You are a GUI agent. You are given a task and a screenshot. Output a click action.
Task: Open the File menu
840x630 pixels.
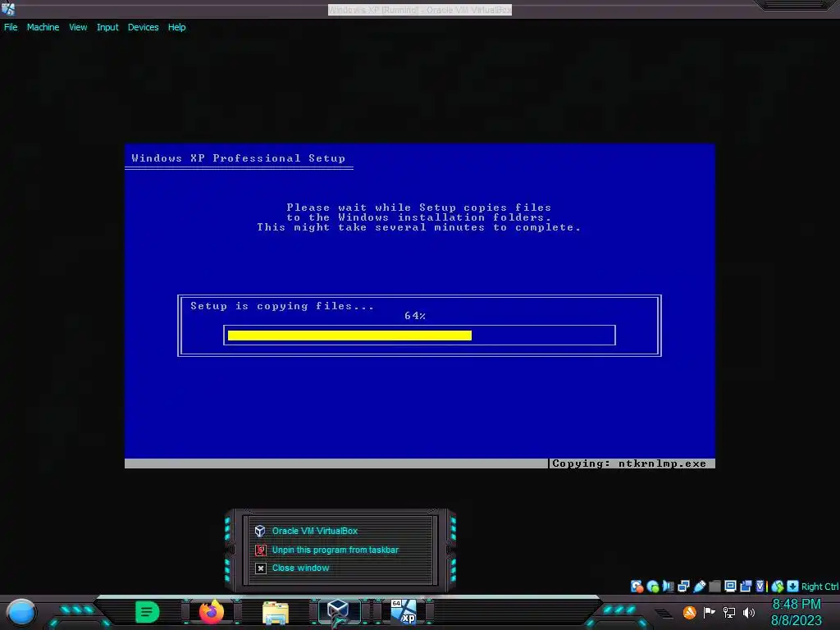pyautogui.click(x=11, y=27)
